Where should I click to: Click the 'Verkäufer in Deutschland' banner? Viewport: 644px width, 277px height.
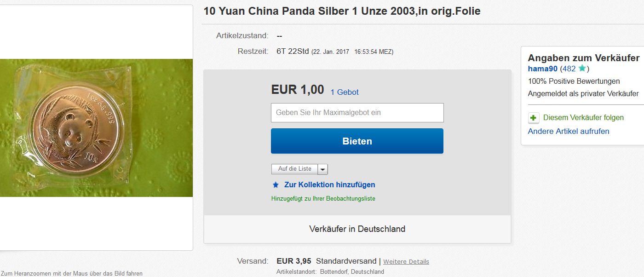click(357, 229)
